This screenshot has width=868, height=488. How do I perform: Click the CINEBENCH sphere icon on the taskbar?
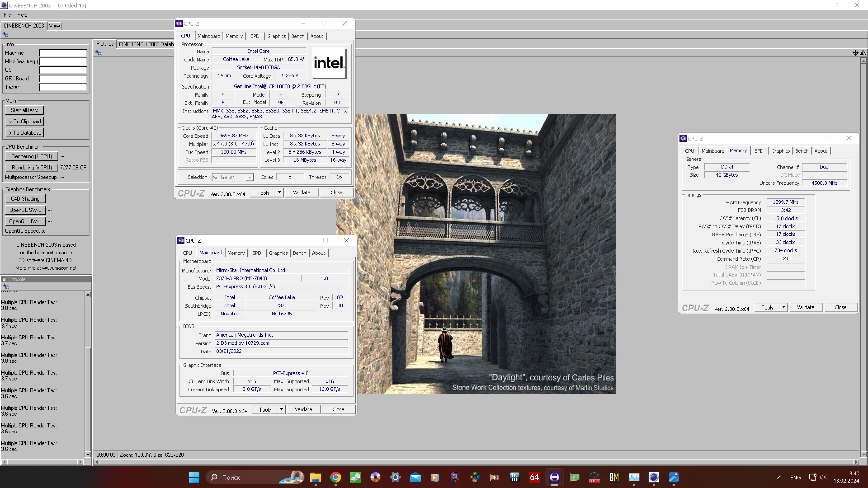654,477
